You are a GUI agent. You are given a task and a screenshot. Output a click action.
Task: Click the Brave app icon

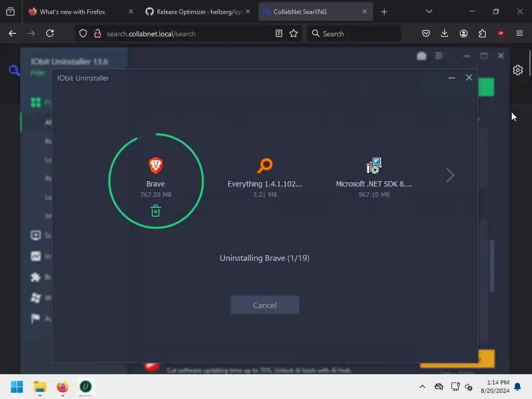(156, 165)
